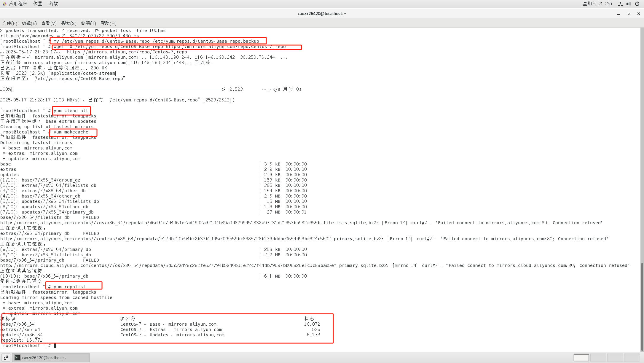Viewport: 644px width, 363px height.
Task: Select the caozx26420@localhost terminal taskbar button
Action: (51, 358)
